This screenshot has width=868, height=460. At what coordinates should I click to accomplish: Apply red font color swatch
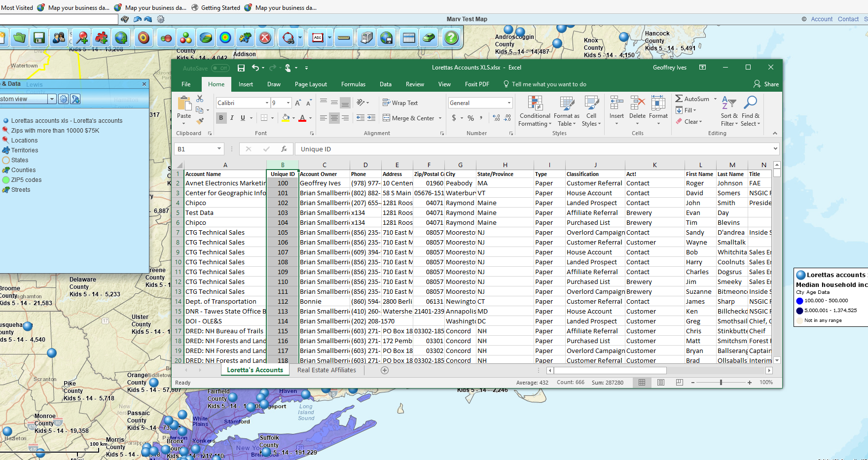point(302,118)
